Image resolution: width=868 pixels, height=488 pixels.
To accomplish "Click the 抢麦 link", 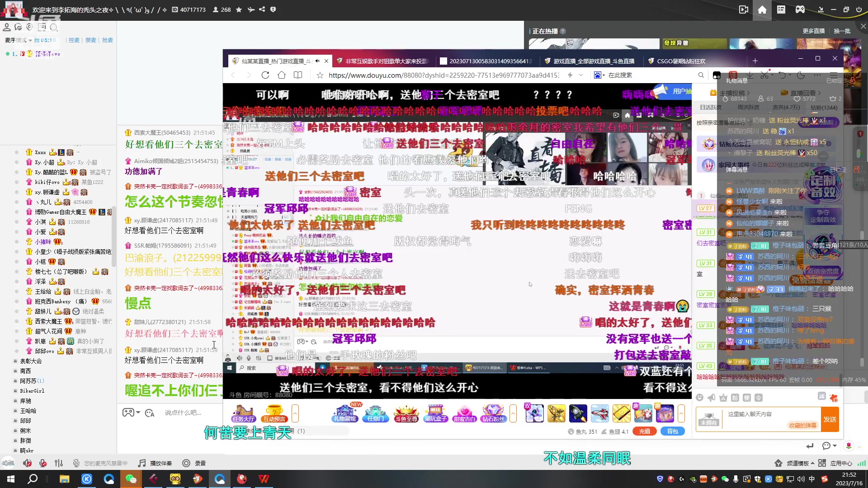I will pos(108,40).
